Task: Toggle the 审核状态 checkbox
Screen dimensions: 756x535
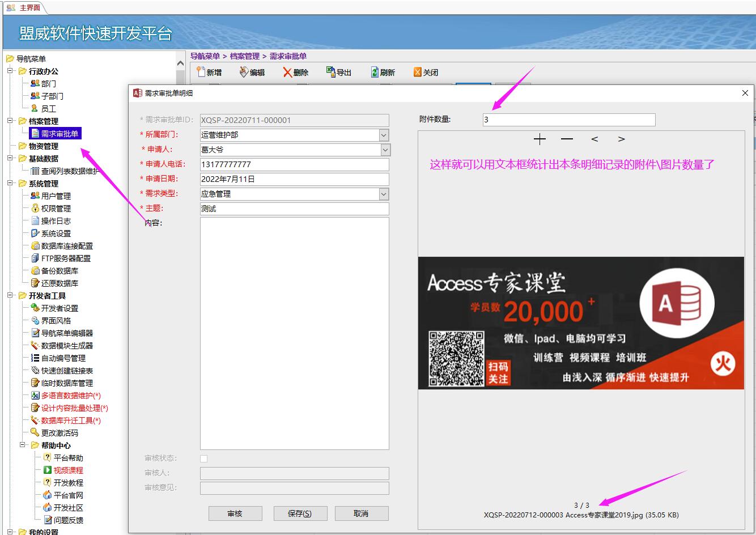Action: point(204,458)
